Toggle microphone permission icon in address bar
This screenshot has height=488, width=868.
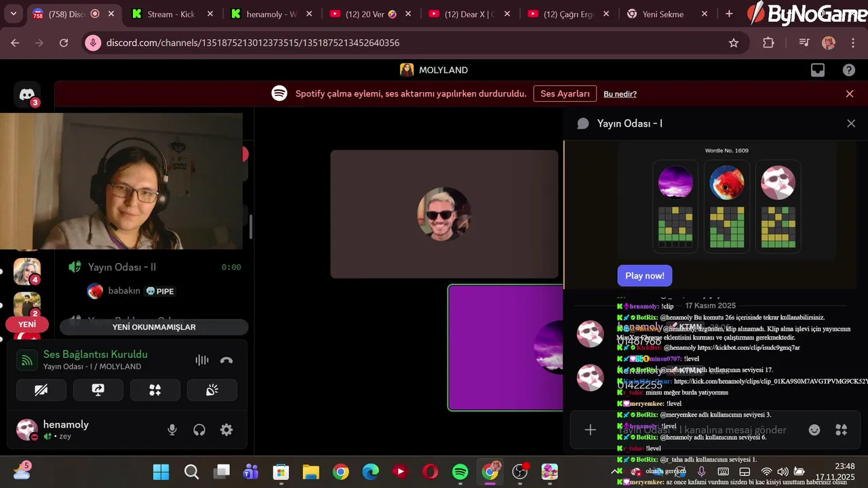tap(93, 43)
